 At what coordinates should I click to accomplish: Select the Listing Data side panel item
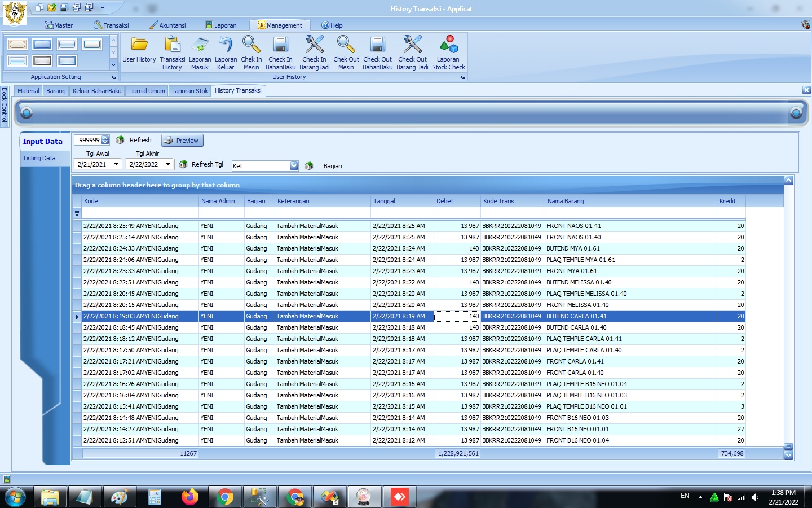(x=39, y=159)
